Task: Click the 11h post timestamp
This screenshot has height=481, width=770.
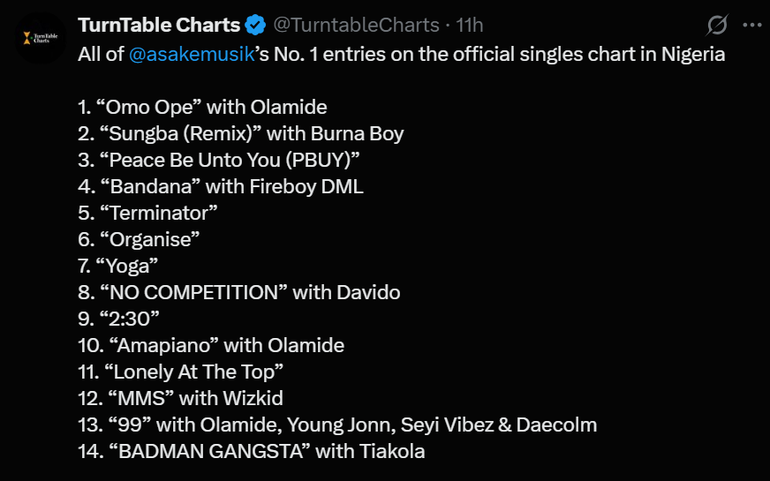Action: point(470,24)
